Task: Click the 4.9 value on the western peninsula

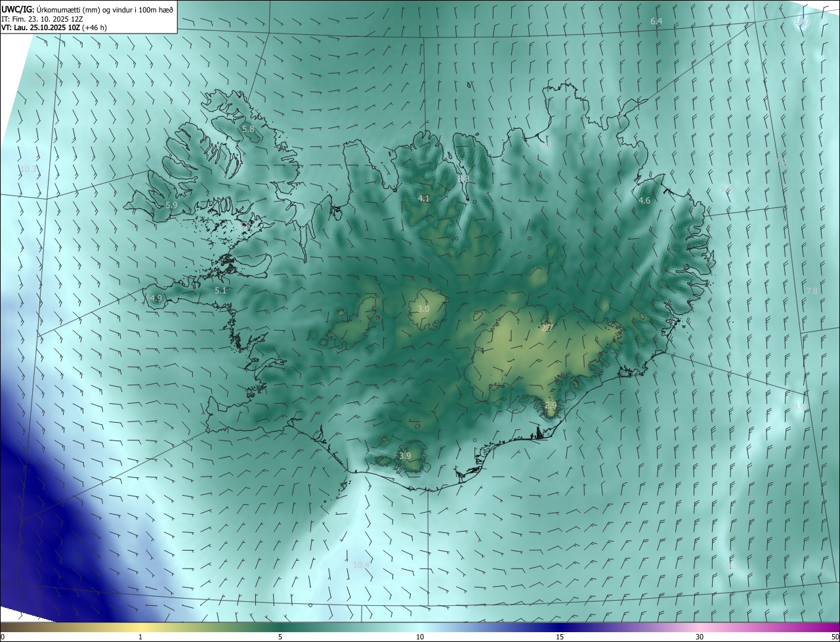Action: 156,298
